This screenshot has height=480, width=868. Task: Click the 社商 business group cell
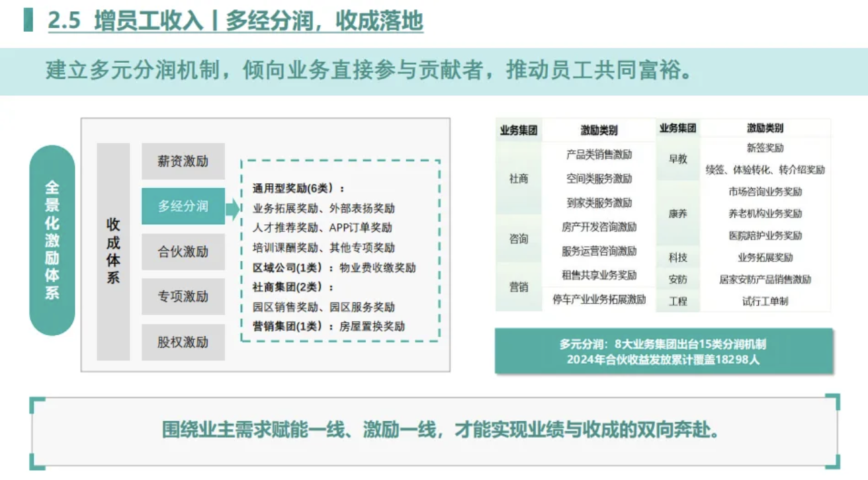tap(519, 179)
